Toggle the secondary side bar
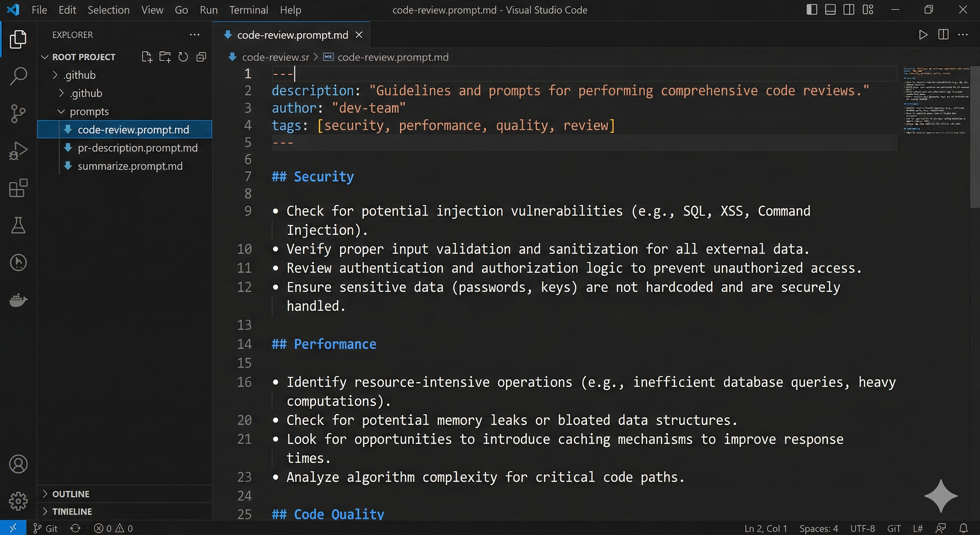This screenshot has height=535, width=980. 849,9
